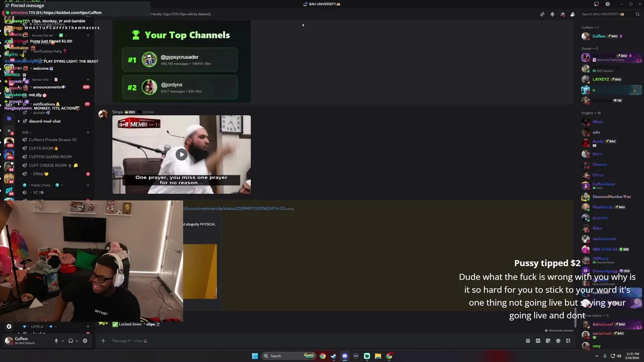Open LAYKEYZ member profile
This screenshot has height=362, width=644.
click(611, 79)
